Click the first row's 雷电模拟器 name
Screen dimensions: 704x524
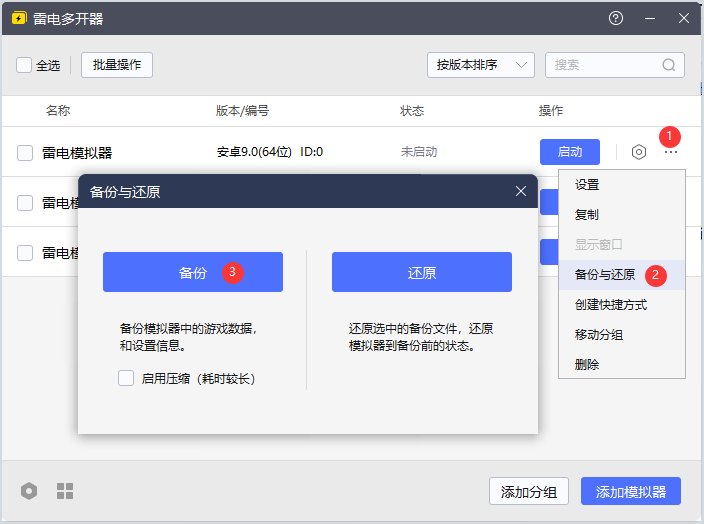(x=77, y=153)
